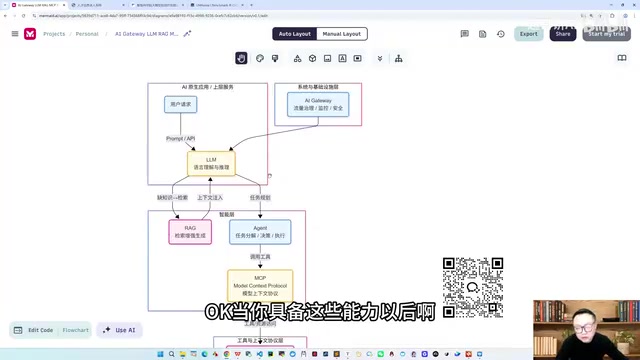Open the hamburger menu
The width and height of the screenshot is (640, 360).
click(15, 34)
